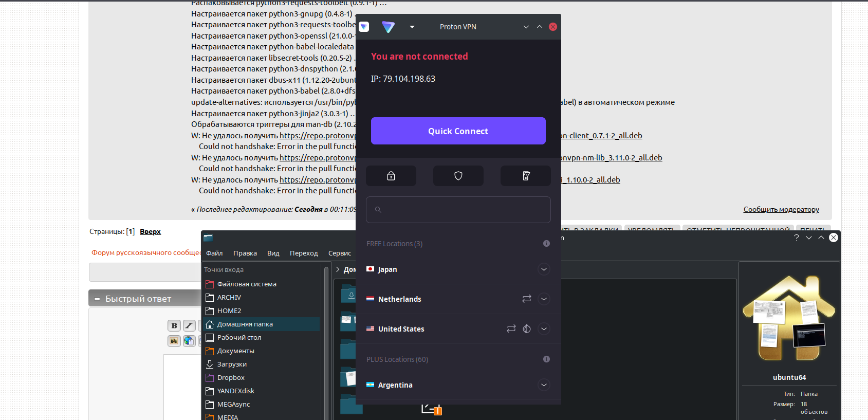Click Italic formatting button in reply editor
Viewport: 868px width, 420px height.
[x=189, y=325]
